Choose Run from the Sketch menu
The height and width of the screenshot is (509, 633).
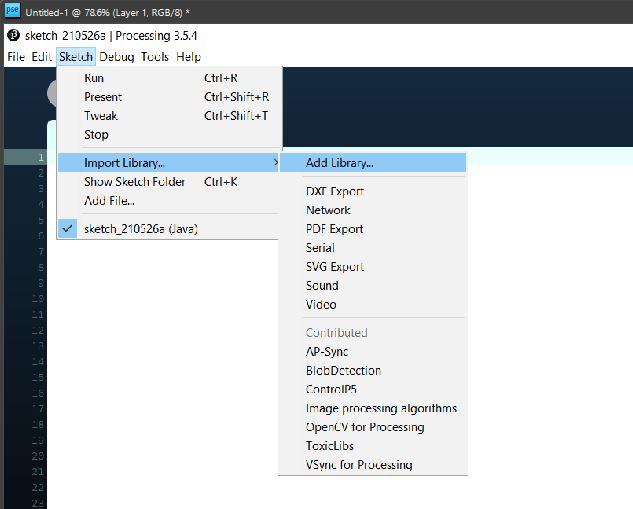169,78
